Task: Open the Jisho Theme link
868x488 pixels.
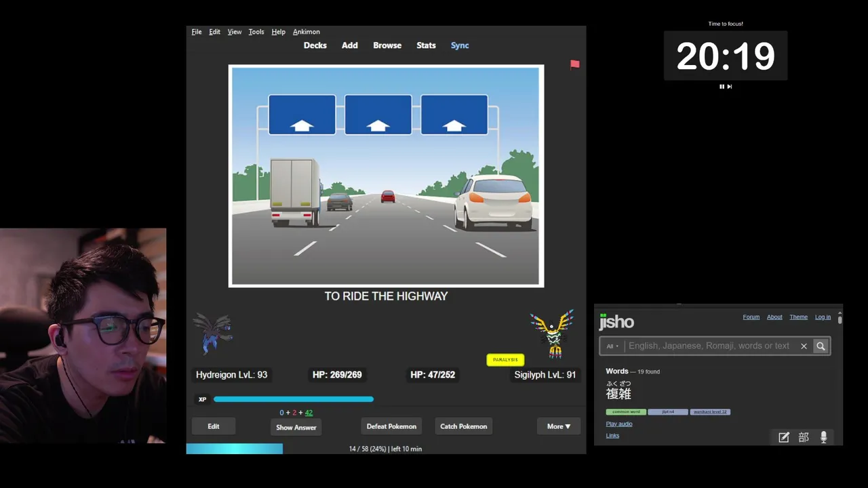Action: coord(798,317)
